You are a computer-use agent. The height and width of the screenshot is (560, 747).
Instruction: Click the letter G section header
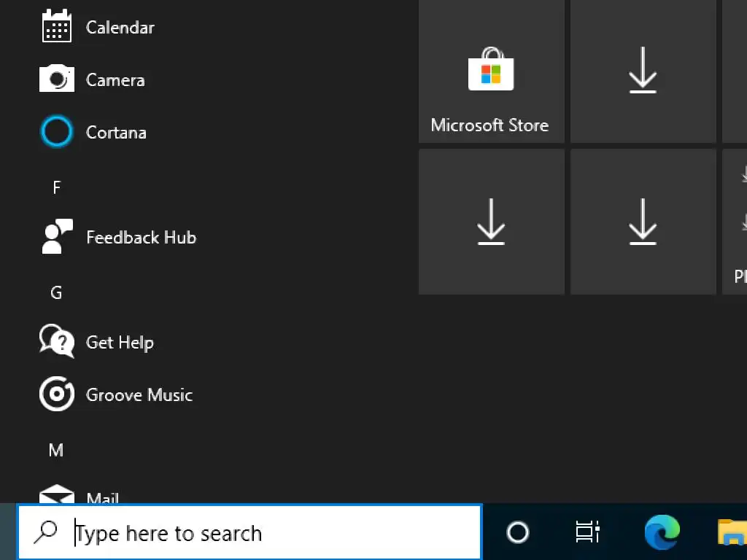tap(56, 293)
